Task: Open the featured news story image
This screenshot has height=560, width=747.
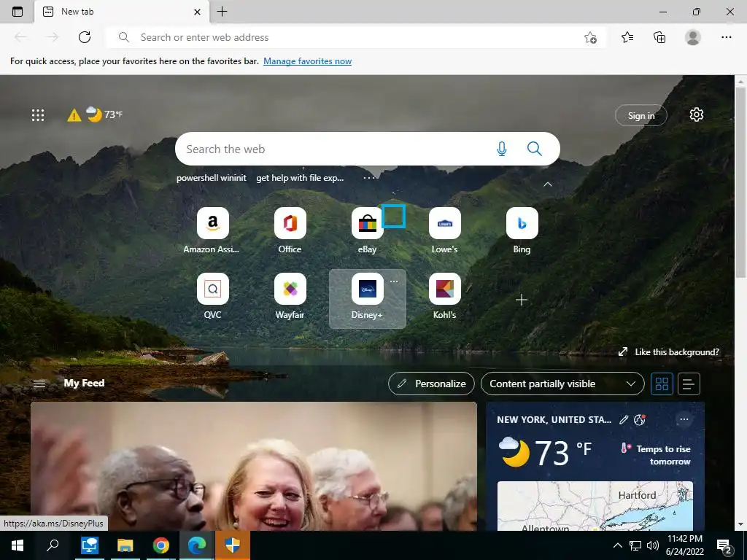Action: pyautogui.click(x=254, y=466)
